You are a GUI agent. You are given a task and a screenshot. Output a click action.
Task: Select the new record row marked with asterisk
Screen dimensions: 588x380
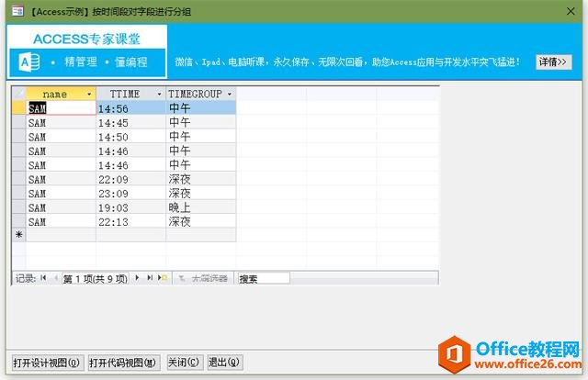tap(18, 235)
